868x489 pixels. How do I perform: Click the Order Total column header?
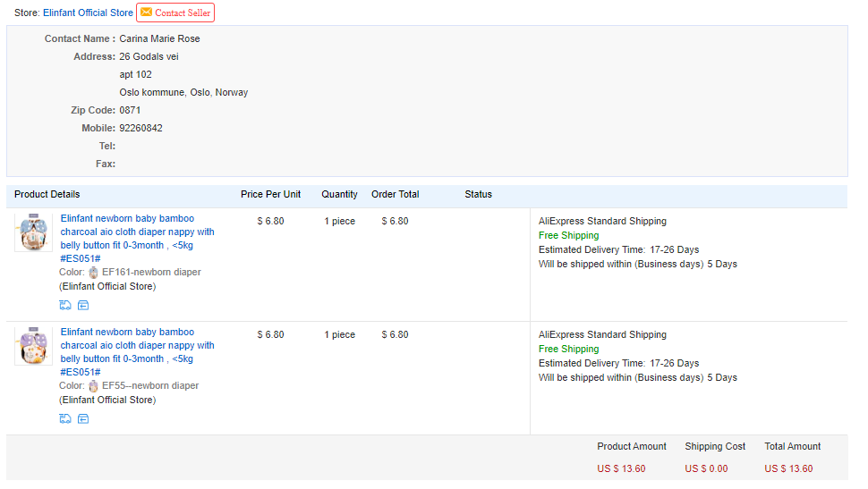click(396, 194)
